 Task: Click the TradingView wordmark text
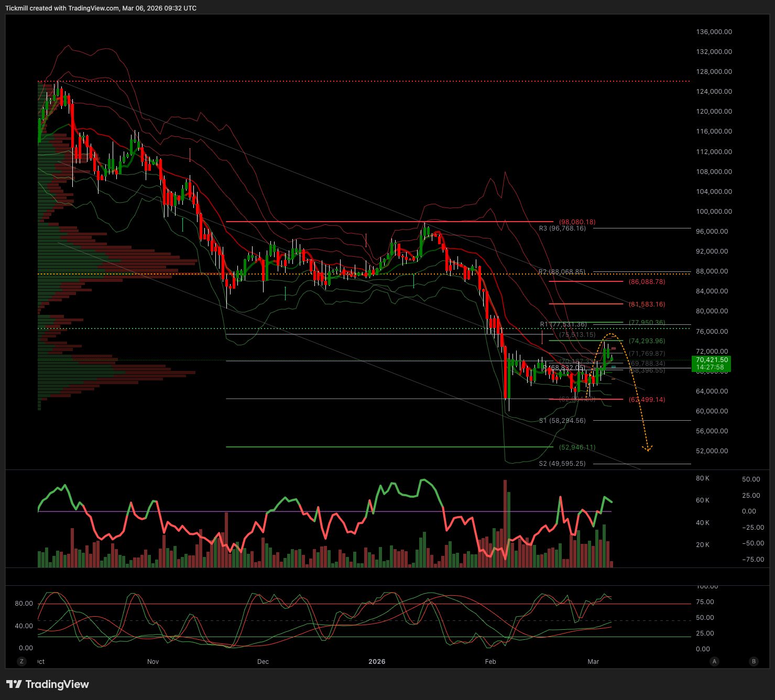click(57, 684)
